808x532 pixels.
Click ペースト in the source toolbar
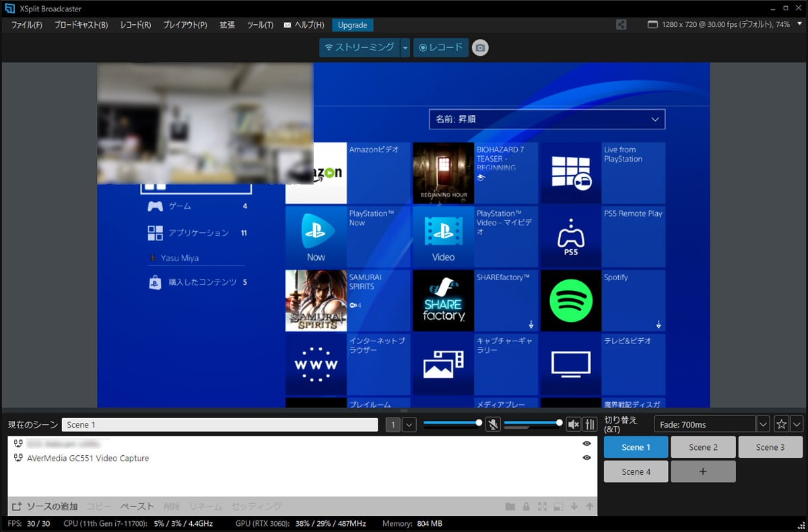tap(137, 506)
